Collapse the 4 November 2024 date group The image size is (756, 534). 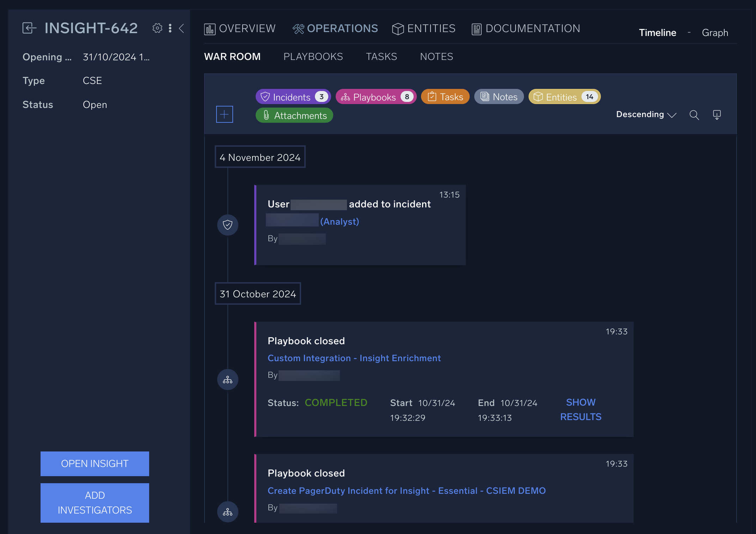point(260,157)
